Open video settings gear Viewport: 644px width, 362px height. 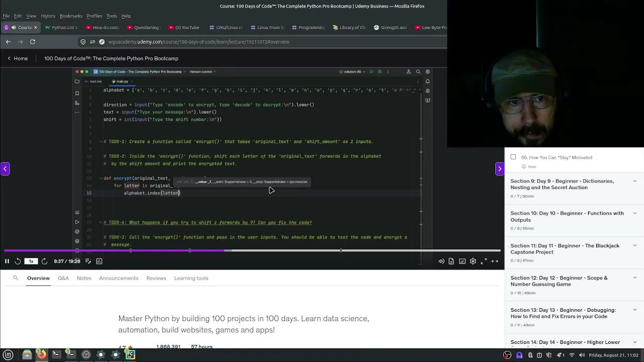(473, 261)
